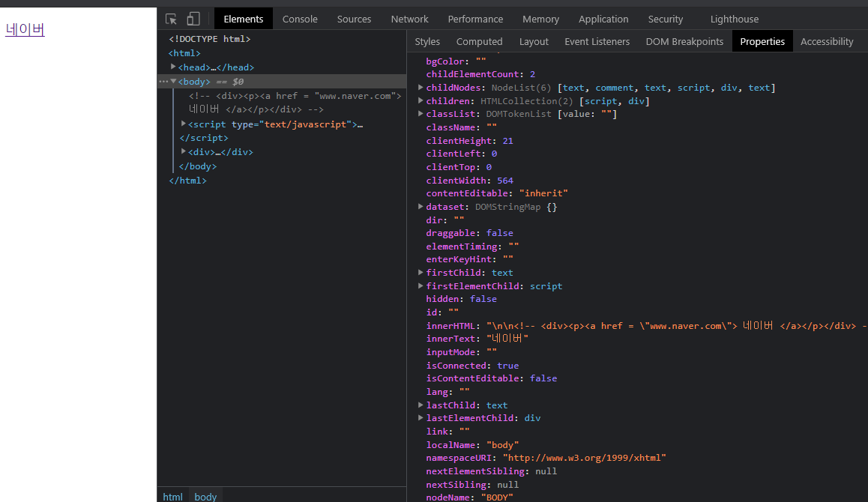Show the Styles sidebar pane
Viewport: 868px width, 502px height.
point(427,41)
